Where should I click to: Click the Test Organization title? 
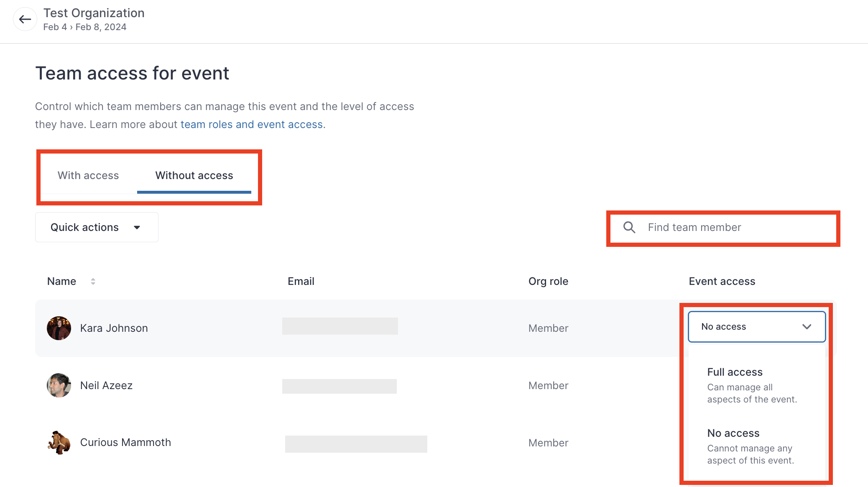point(94,13)
